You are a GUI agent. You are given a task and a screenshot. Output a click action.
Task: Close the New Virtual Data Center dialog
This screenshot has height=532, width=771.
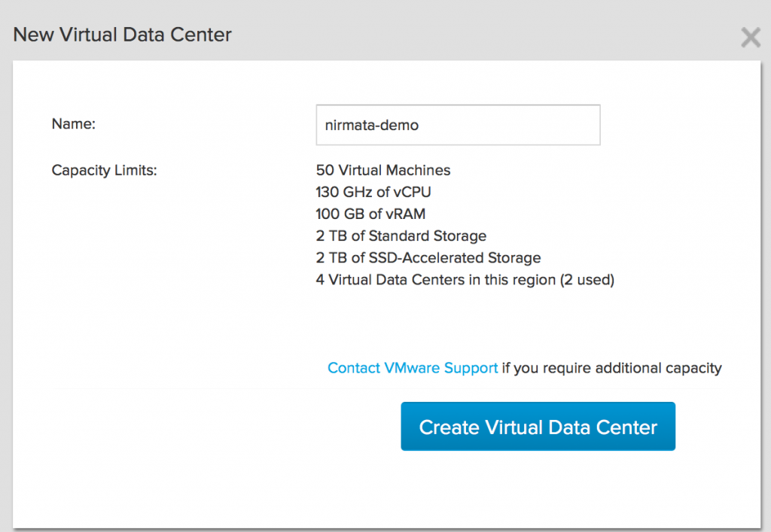751,38
